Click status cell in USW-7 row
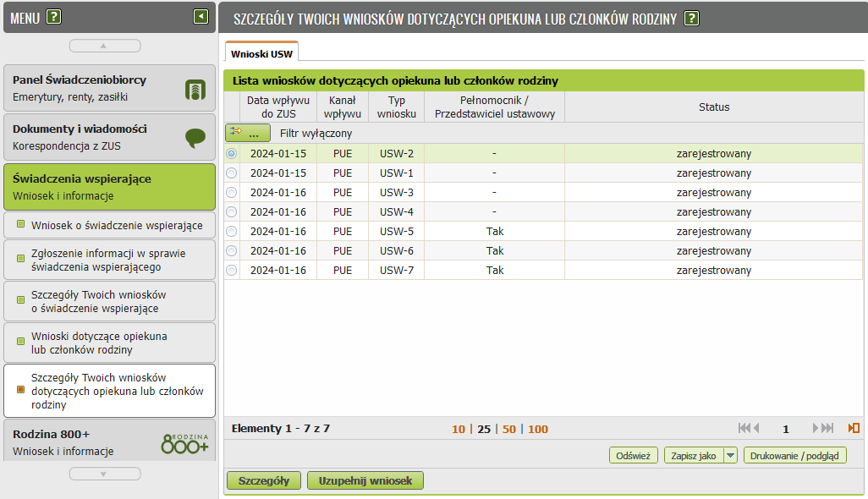The height and width of the screenshot is (499, 868). [x=713, y=270]
